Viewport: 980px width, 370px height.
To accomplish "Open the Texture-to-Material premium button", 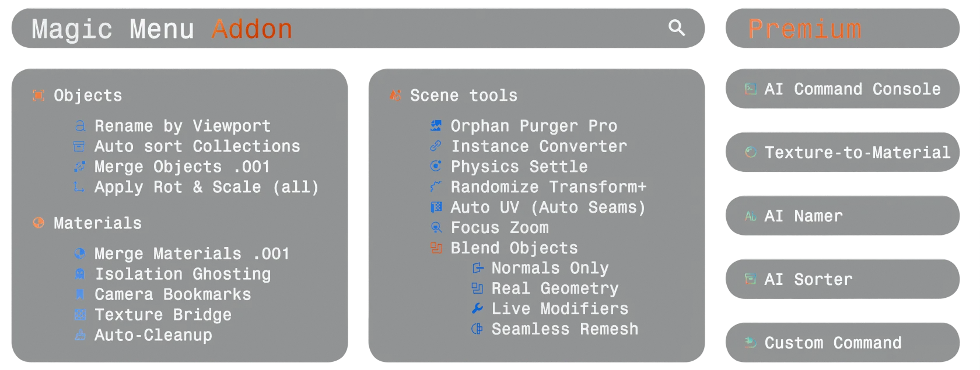I will click(842, 152).
